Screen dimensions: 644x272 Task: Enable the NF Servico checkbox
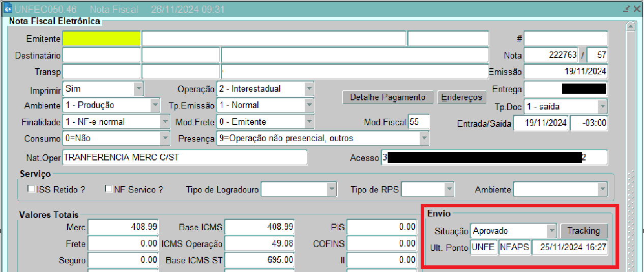coord(108,189)
